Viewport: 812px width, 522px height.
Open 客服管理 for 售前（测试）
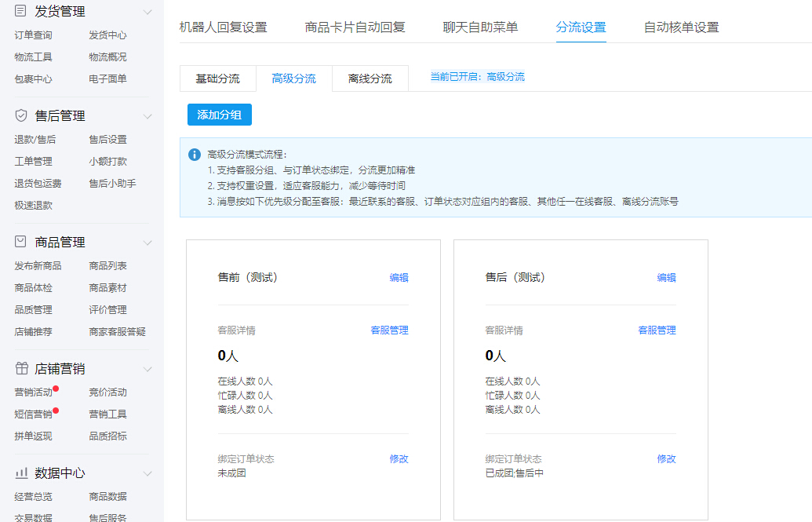(389, 330)
